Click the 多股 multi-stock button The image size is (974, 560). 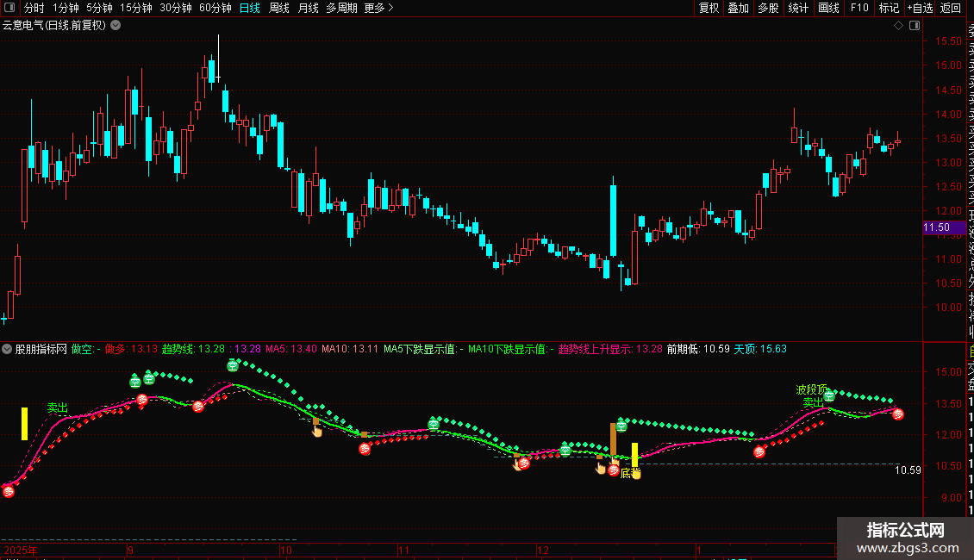(768, 8)
